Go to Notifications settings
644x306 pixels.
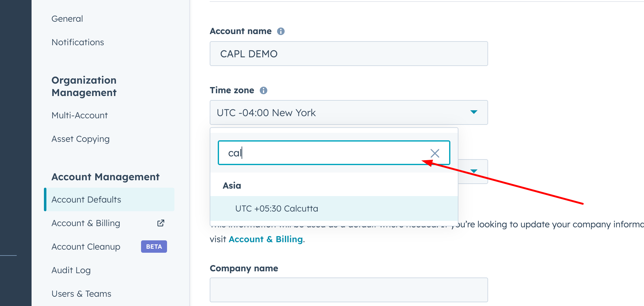coord(78,42)
